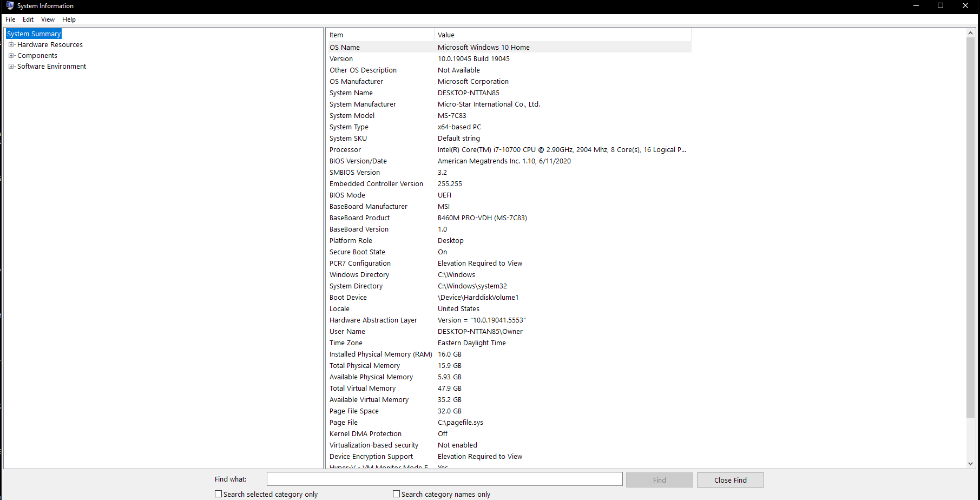The height and width of the screenshot is (500, 980).
Task: Click the System Model row
Action: click(510, 115)
